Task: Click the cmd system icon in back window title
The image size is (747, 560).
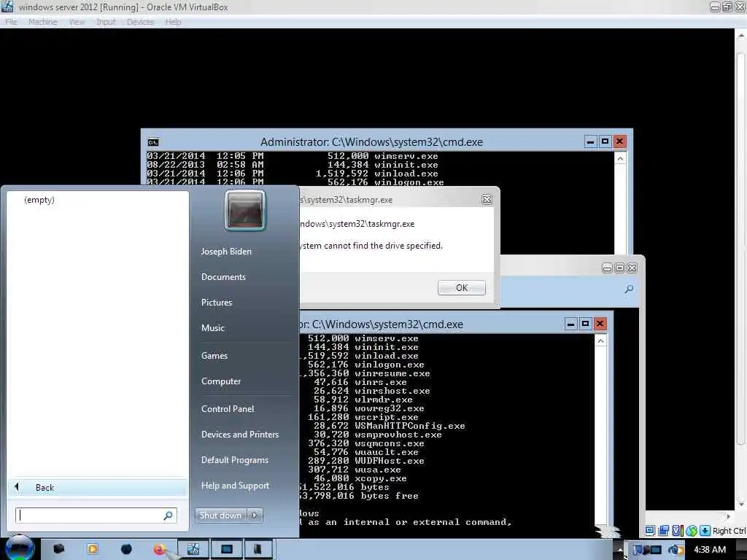Action: (x=153, y=142)
